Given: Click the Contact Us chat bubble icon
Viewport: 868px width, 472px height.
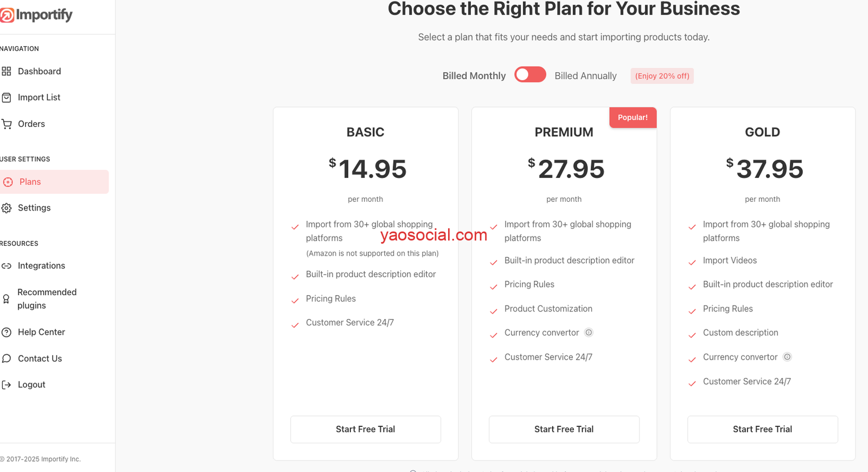Looking at the screenshot, I should [7, 359].
